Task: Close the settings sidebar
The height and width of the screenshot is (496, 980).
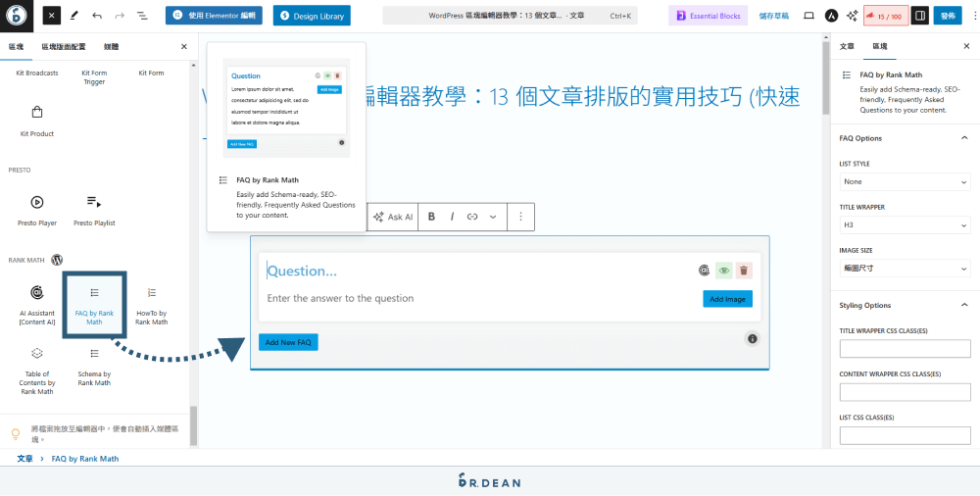Action: coord(966,46)
